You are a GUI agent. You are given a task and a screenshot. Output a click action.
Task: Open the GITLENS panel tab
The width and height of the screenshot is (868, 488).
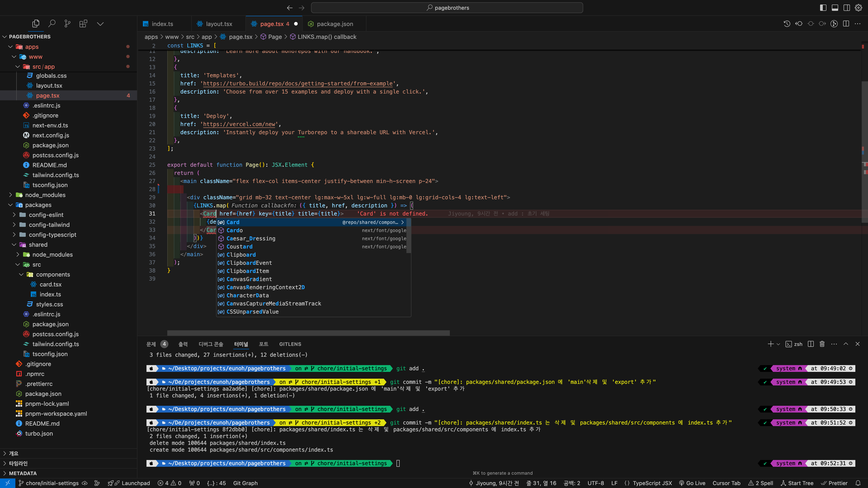click(290, 344)
